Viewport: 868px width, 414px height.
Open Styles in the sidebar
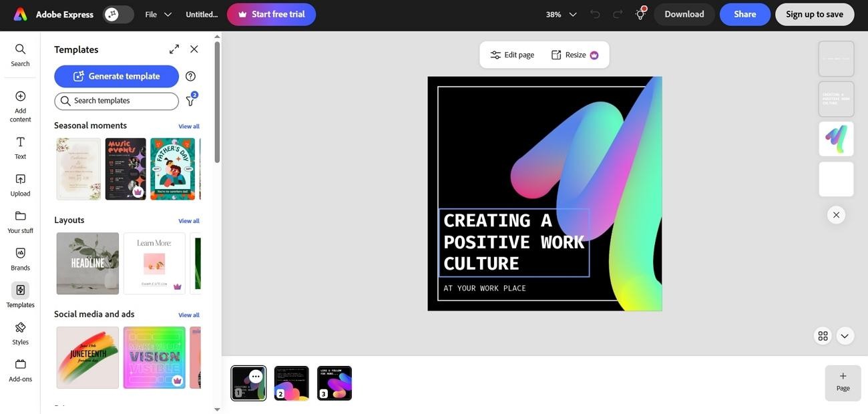pyautogui.click(x=20, y=333)
